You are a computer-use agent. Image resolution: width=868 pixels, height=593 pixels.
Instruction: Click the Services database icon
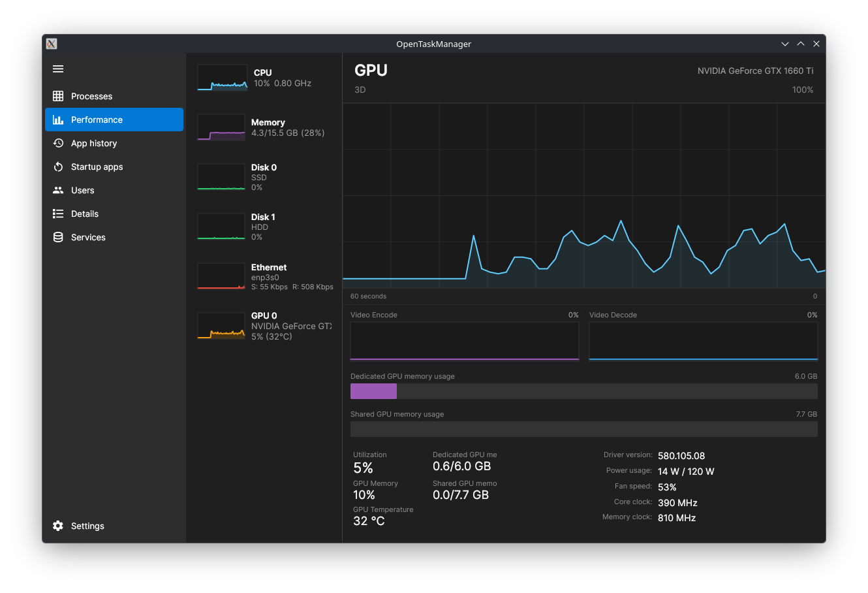tap(58, 237)
